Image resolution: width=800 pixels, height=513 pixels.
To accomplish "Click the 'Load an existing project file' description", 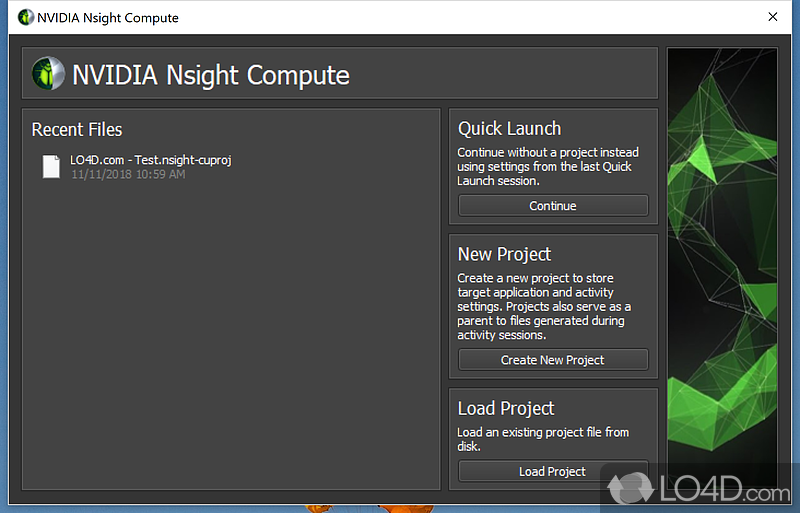I will (x=543, y=439).
